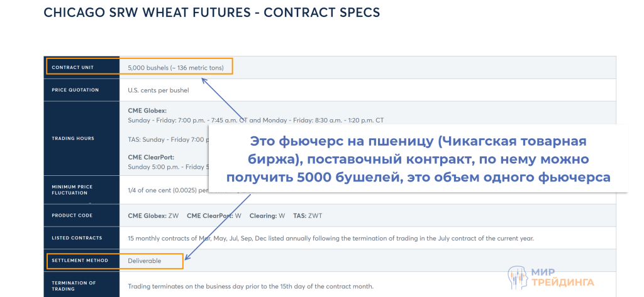Click the 5,000 bushels contract unit value
Image resolution: width=644 pixels, height=297 pixels.
click(x=175, y=67)
